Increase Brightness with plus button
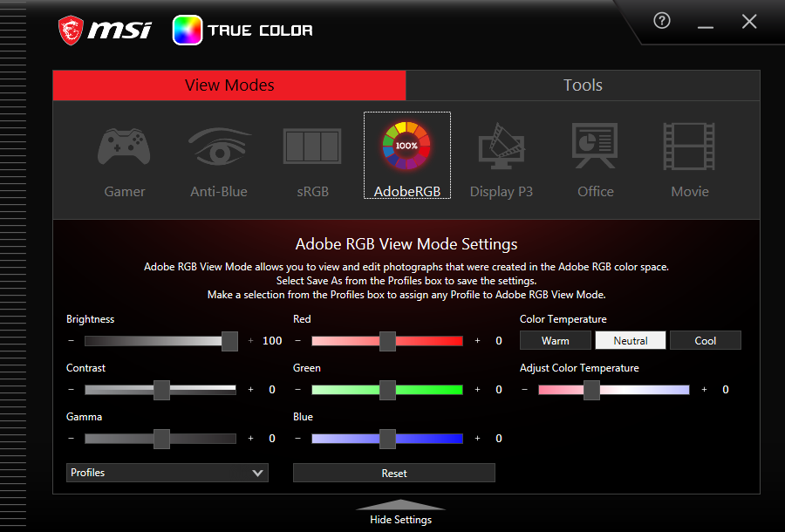Viewport: 785px width, 532px height. click(251, 340)
